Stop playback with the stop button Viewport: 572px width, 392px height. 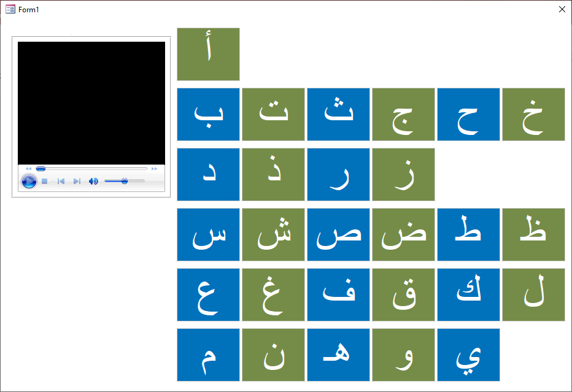click(x=45, y=181)
